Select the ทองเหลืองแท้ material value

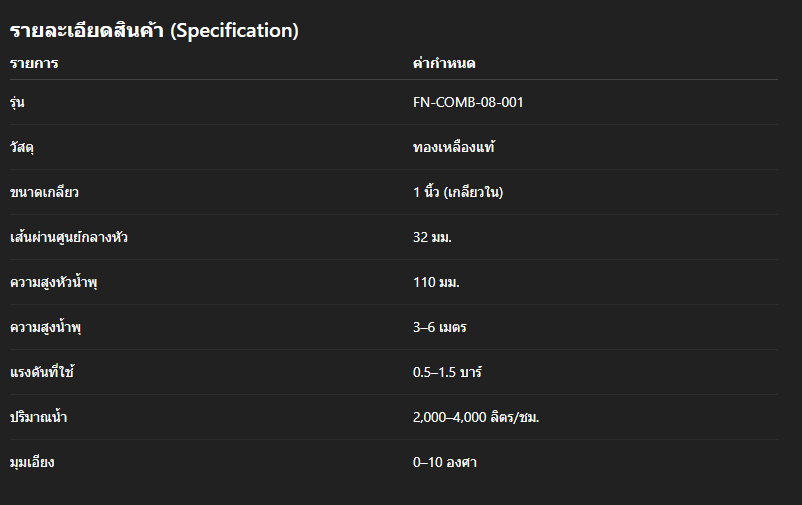tap(454, 147)
